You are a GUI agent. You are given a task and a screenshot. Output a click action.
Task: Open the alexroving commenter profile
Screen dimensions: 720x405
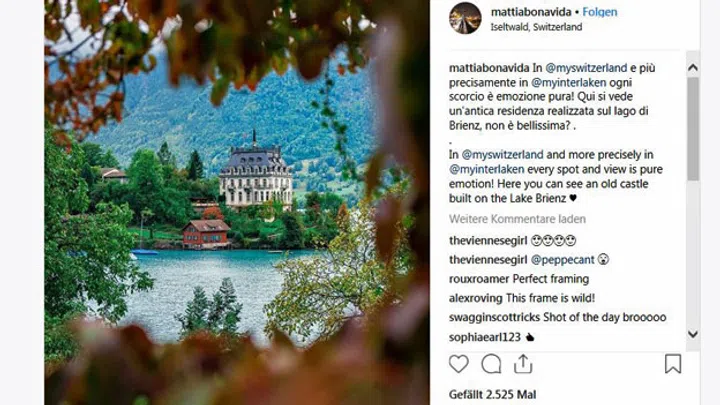point(476,298)
